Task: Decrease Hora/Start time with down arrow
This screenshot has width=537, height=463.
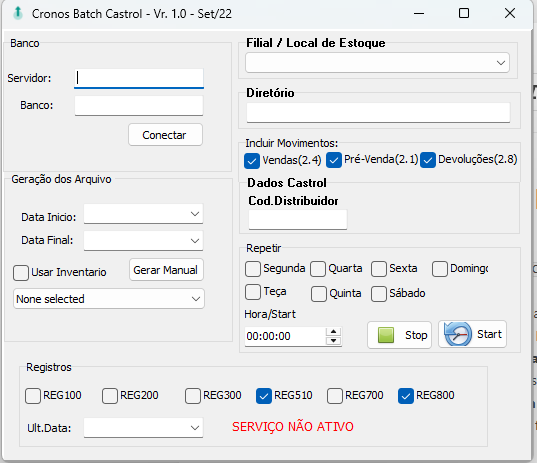Action: point(333,340)
